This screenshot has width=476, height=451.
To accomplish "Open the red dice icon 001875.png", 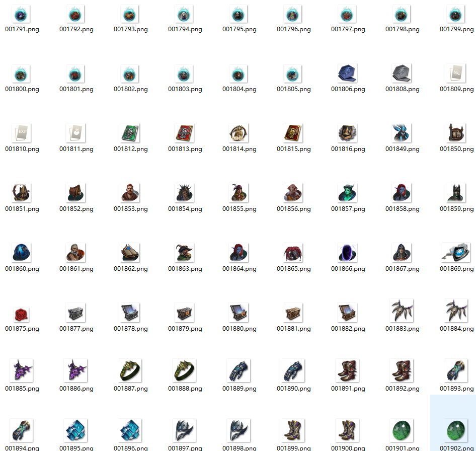I will pyautogui.click(x=21, y=313).
